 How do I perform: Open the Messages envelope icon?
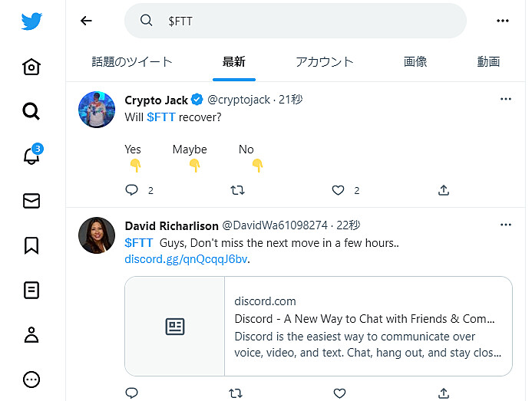[31, 201]
